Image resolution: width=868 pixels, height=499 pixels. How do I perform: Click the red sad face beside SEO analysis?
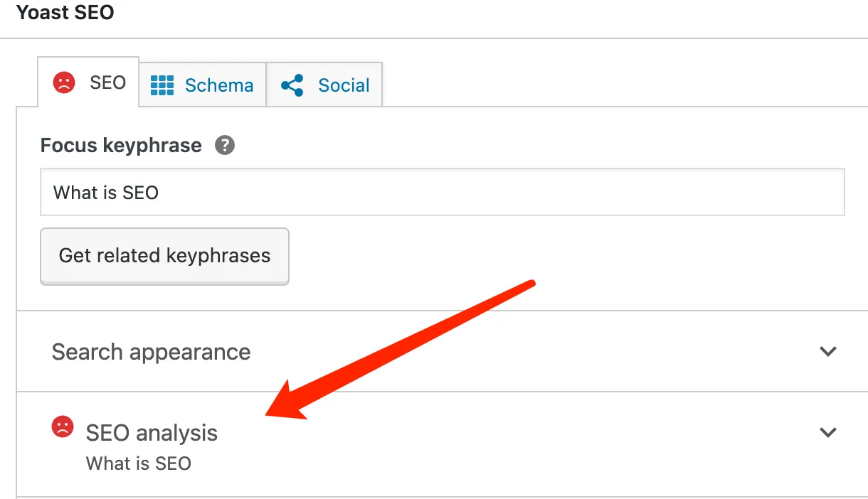[x=63, y=426]
